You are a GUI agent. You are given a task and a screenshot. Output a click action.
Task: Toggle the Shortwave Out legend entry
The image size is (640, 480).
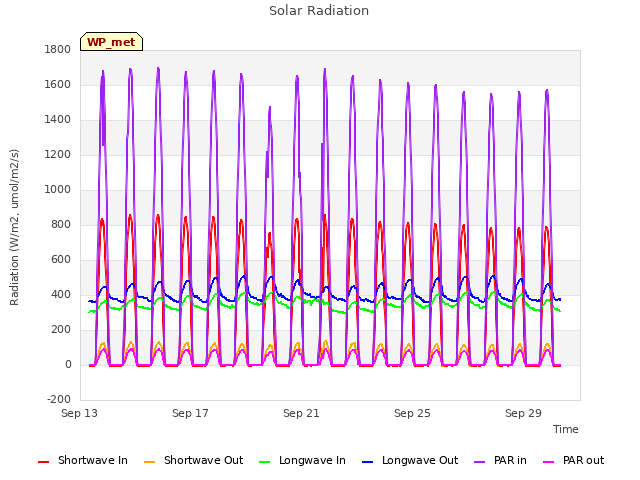[193, 460]
